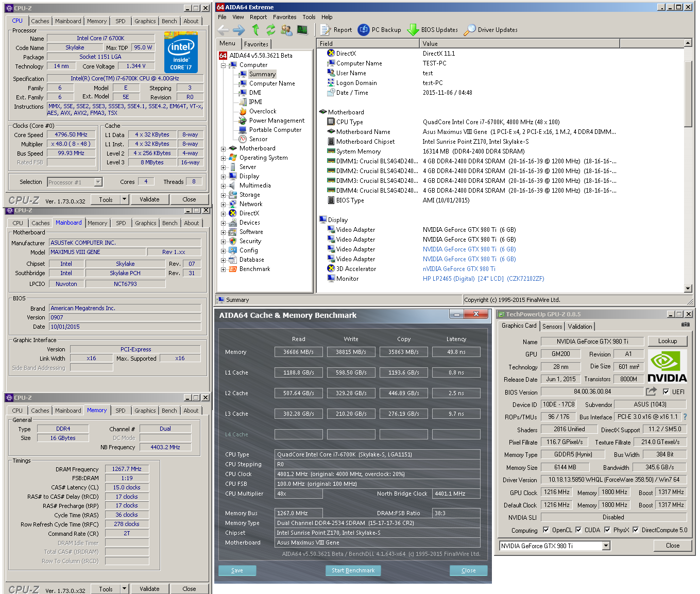The width and height of the screenshot is (700, 594).
Task: Open the AIDA64 Tools menu
Action: click(x=309, y=17)
